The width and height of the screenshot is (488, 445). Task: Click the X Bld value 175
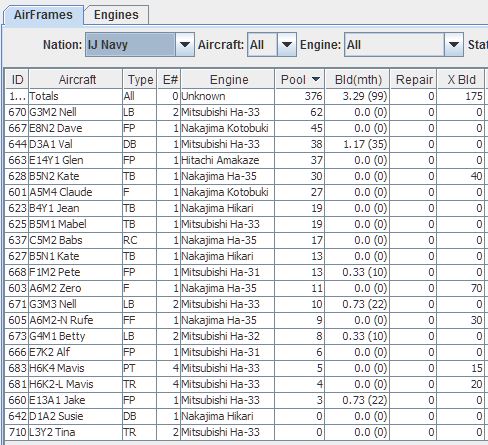[x=461, y=96]
